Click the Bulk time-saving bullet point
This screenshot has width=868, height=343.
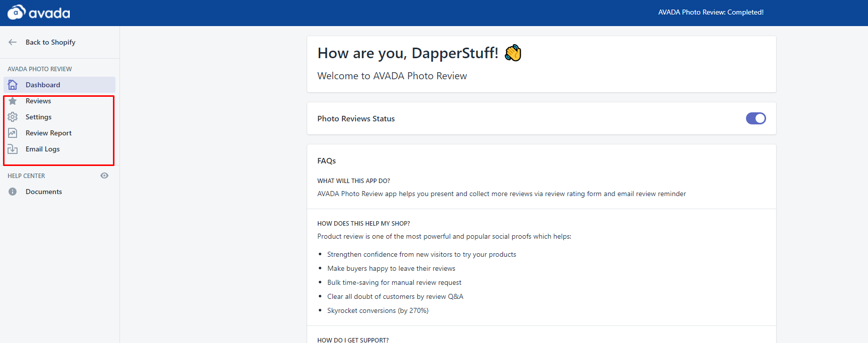[x=394, y=282]
